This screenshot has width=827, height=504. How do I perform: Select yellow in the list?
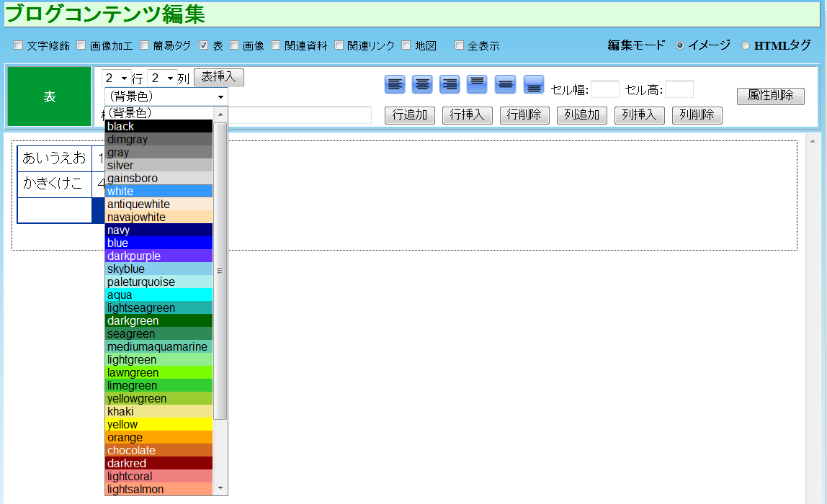coord(158,424)
